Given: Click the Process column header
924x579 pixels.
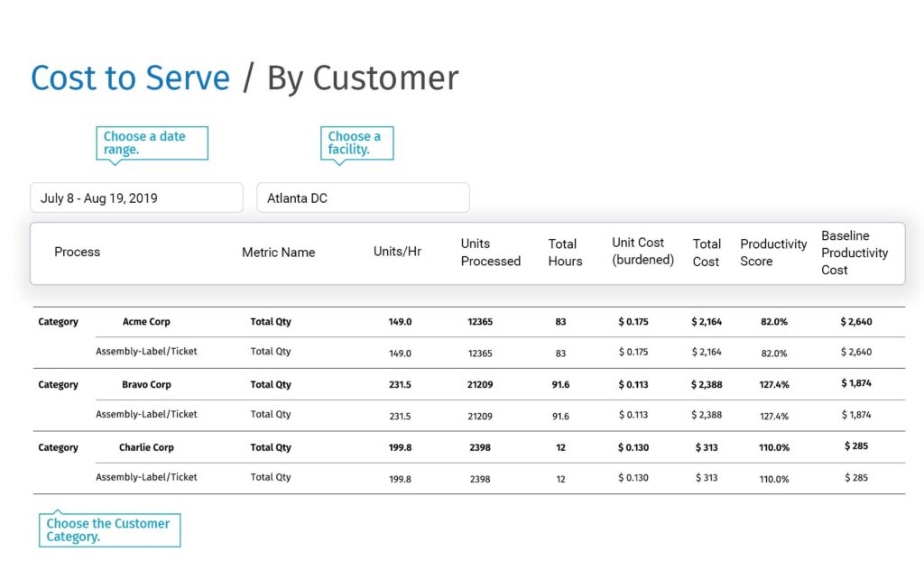Looking at the screenshot, I should point(77,252).
